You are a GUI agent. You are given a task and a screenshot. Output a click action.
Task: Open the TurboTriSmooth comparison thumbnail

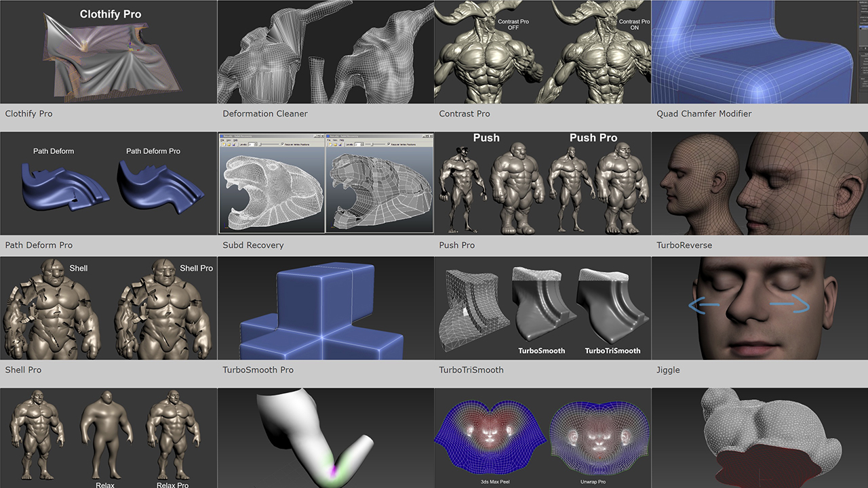click(x=542, y=308)
